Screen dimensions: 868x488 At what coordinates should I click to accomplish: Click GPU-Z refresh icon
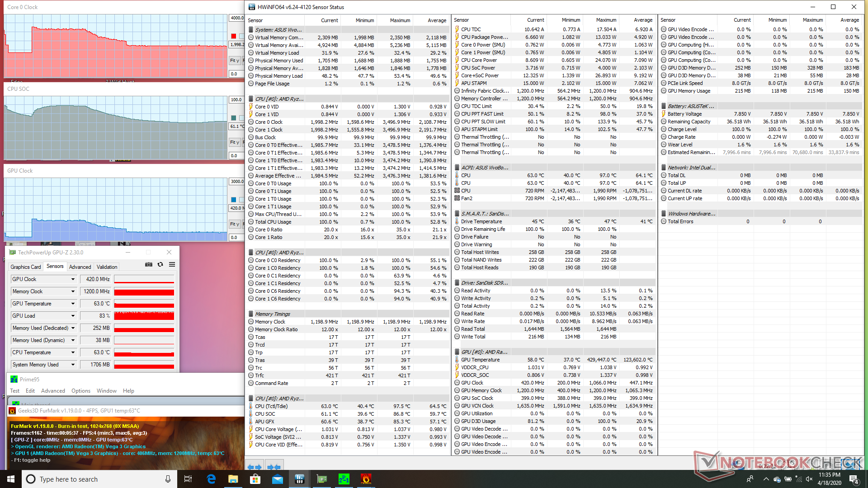(x=160, y=265)
